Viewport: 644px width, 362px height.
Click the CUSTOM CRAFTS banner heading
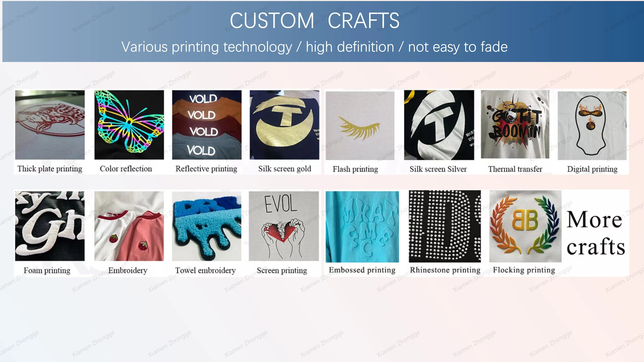point(314,20)
